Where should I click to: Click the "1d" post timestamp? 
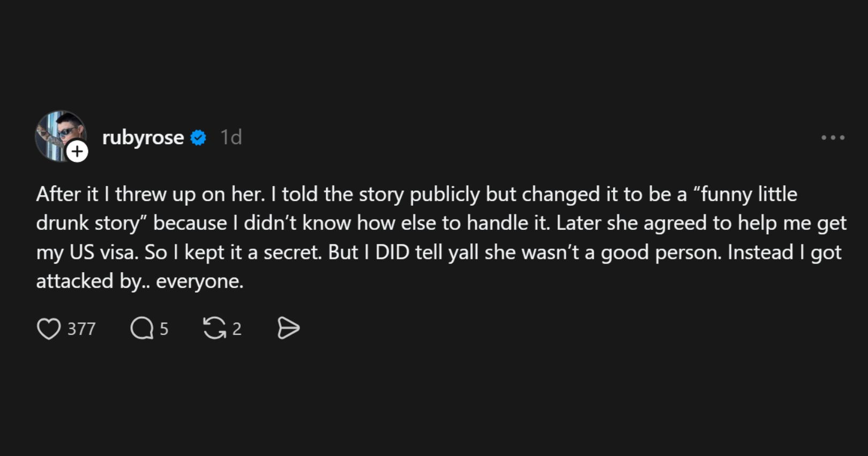[231, 138]
